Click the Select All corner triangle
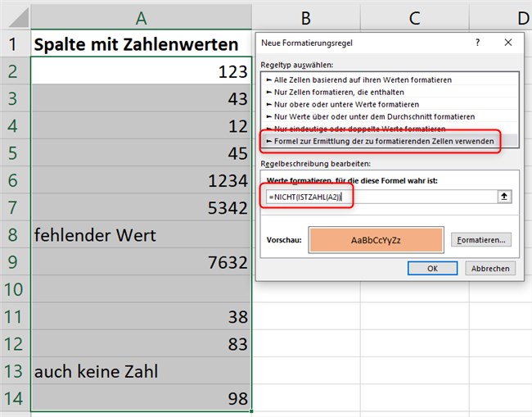 [x=19, y=18]
